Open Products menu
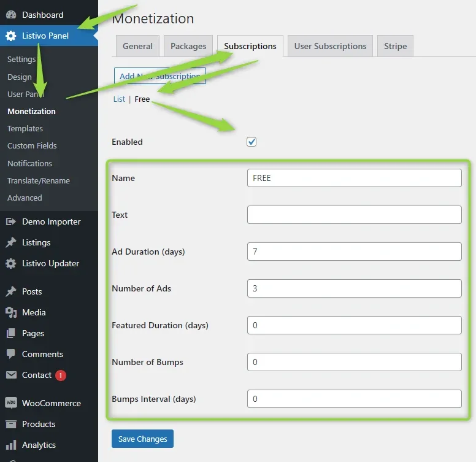This screenshot has width=476, height=462. 49,424
